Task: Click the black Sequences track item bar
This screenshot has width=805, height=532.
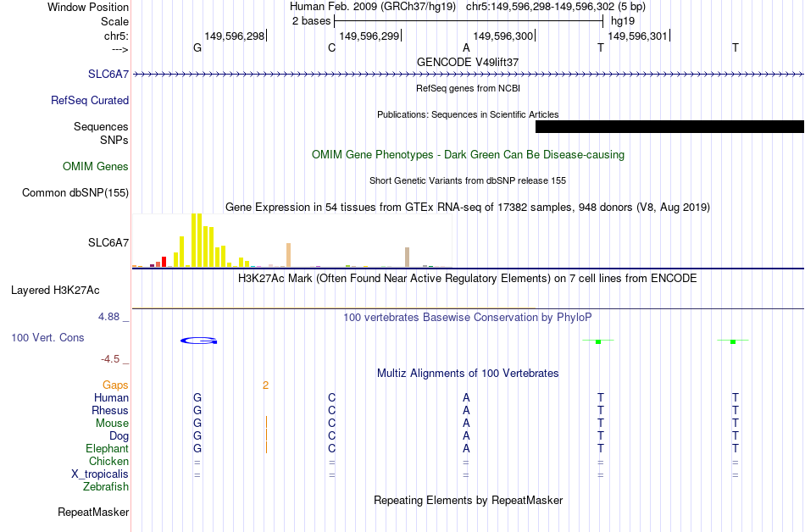Action: tap(669, 127)
